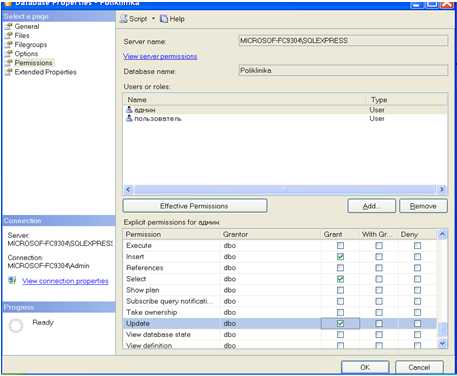The height and width of the screenshot is (376, 457).
Task: Click permissions list scroll up arrow
Action: tap(442, 235)
